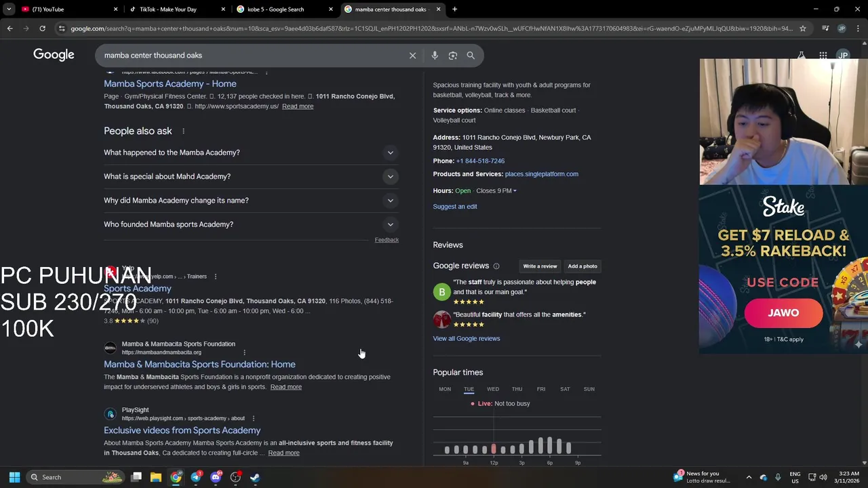
Task: Select MON in Popular times
Action: [445, 389]
